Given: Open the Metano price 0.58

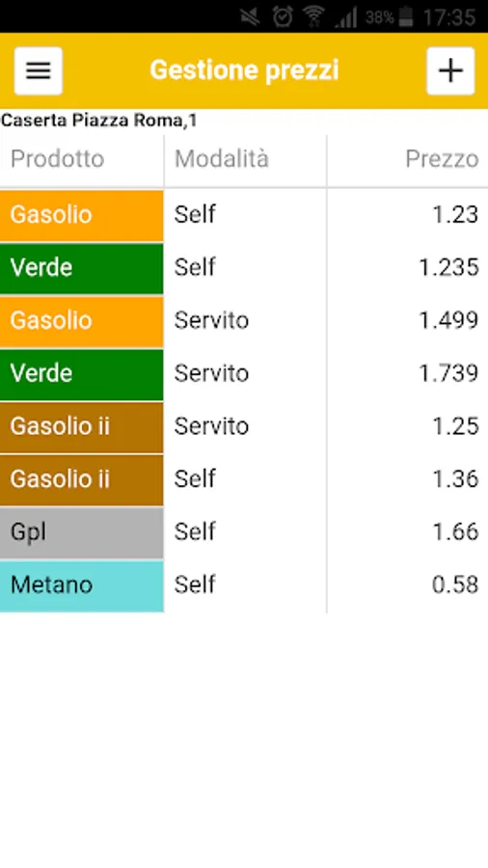Looking at the screenshot, I should (x=455, y=585).
